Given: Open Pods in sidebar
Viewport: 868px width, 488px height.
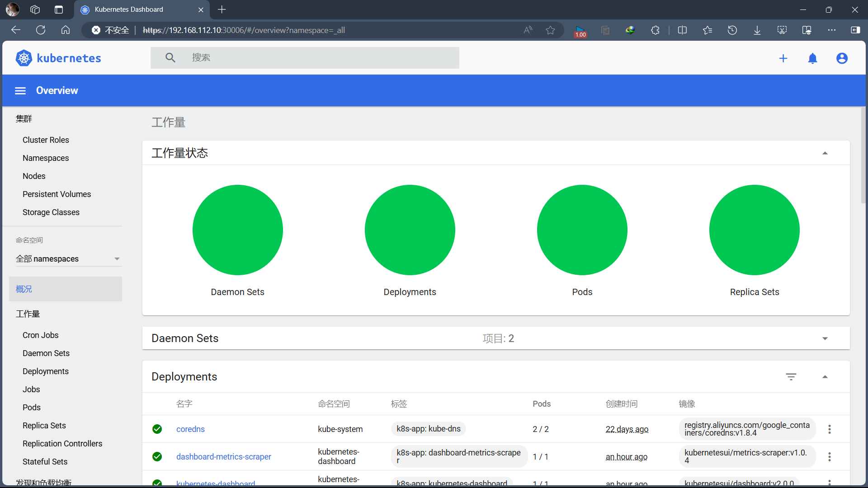Looking at the screenshot, I should point(31,408).
